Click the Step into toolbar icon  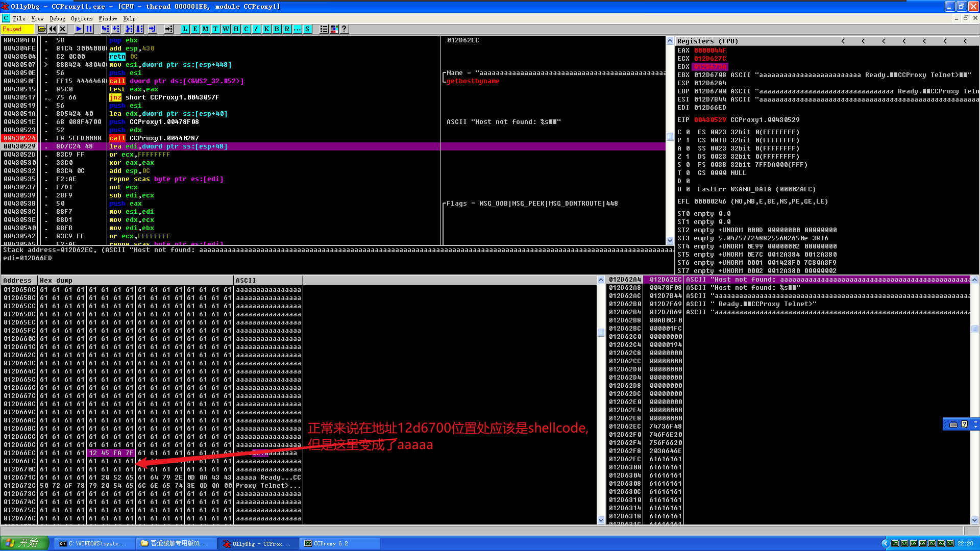(106, 29)
